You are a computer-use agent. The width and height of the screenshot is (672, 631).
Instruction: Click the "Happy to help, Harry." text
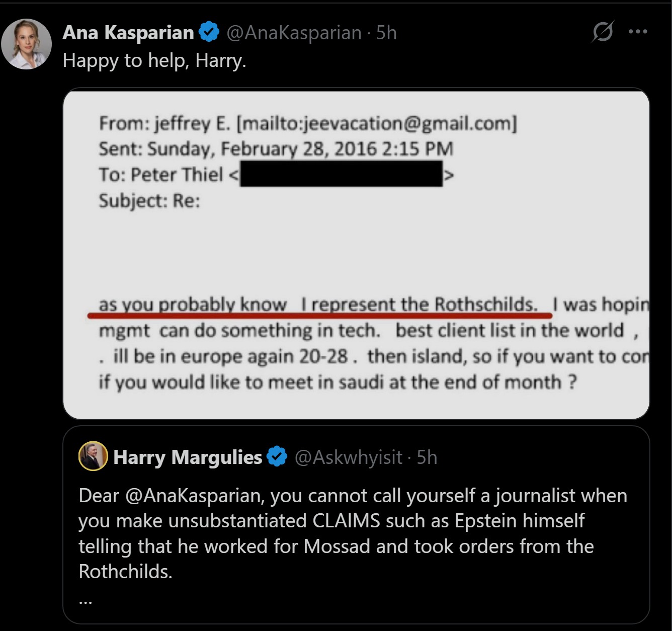coord(154,60)
